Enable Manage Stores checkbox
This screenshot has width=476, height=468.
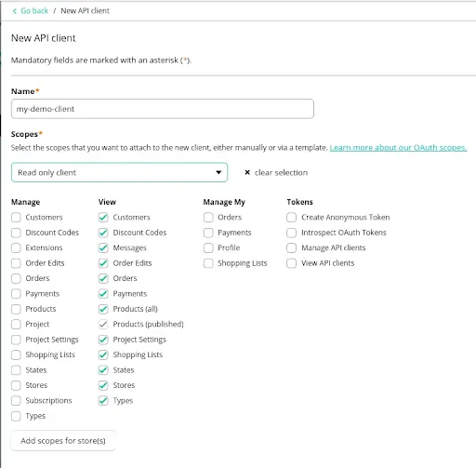coord(16,385)
